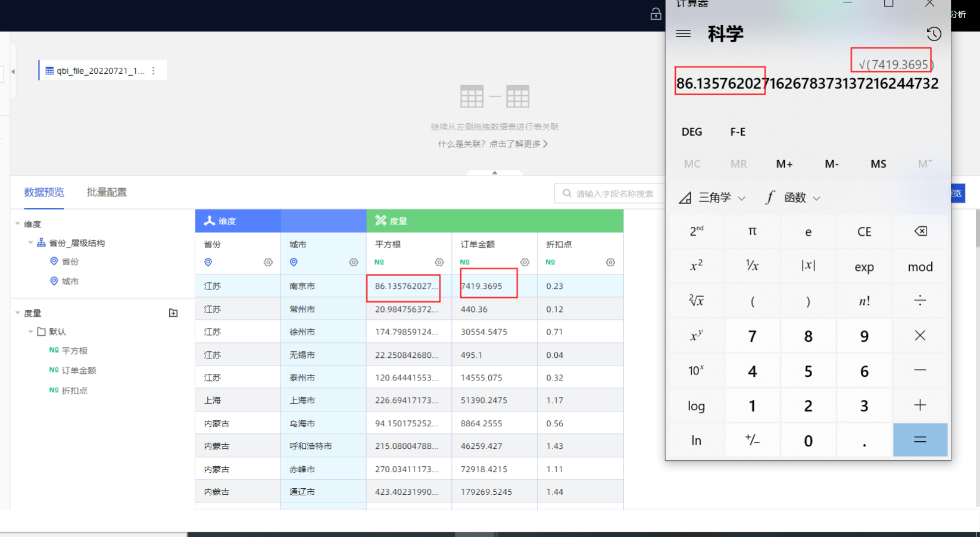Screen dimensions: 980x537
Task: Collapse the 省份_层级结构 tree node
Action: pyautogui.click(x=30, y=243)
